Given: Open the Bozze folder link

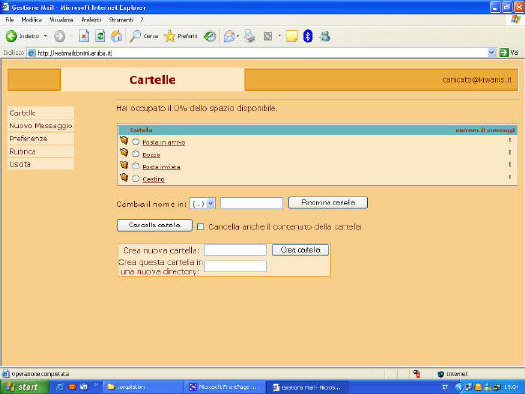Looking at the screenshot, I should tap(151, 155).
